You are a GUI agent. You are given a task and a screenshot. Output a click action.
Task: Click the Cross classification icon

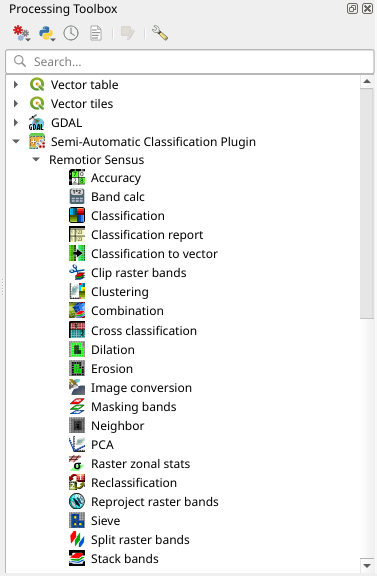pos(77,330)
